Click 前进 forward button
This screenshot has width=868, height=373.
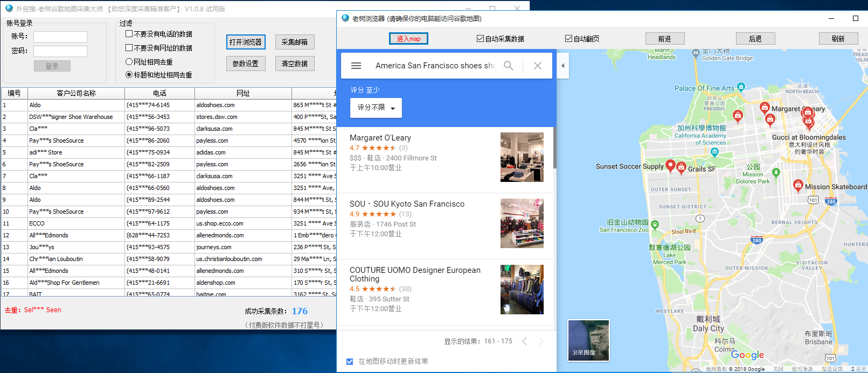[x=665, y=39]
